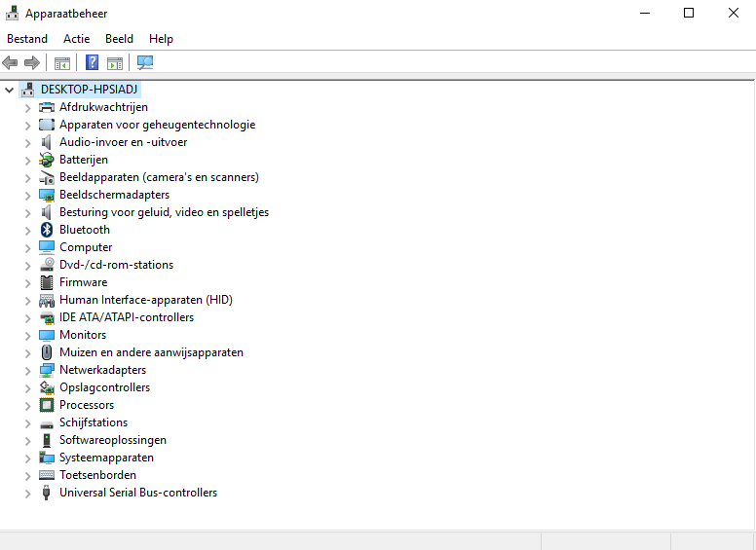Image resolution: width=756 pixels, height=550 pixels.
Task: Select Besturing voor geluid, video en spelletjes
Action: point(164,212)
